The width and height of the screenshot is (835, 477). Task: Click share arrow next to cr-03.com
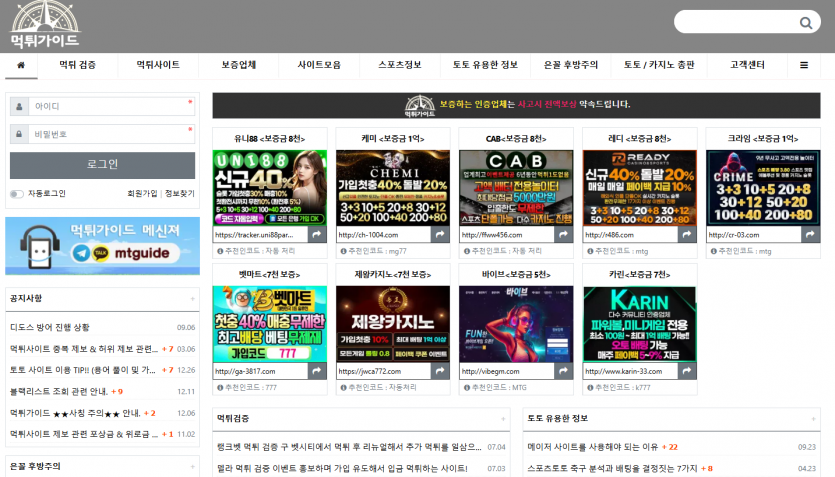tap(811, 234)
